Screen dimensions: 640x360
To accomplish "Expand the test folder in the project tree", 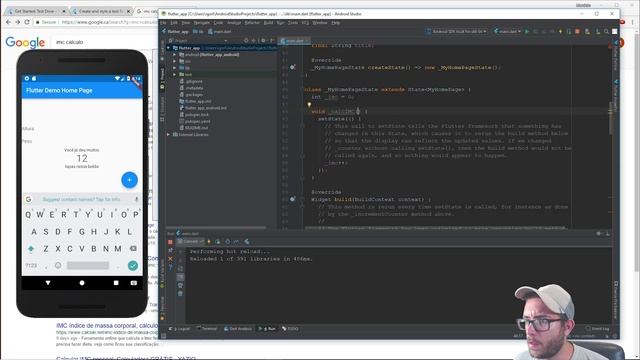I will click(x=174, y=74).
